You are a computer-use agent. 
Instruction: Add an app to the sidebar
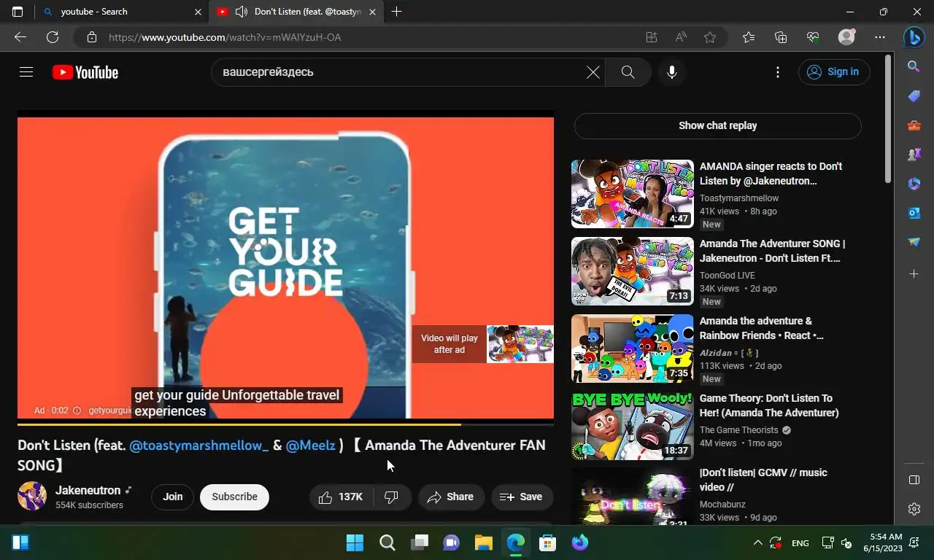(914, 273)
